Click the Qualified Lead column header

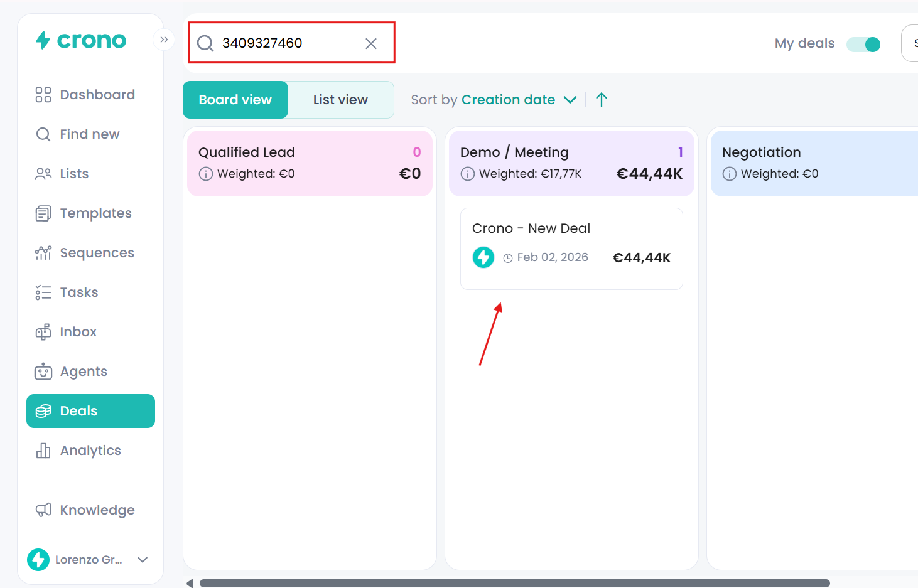click(x=310, y=163)
